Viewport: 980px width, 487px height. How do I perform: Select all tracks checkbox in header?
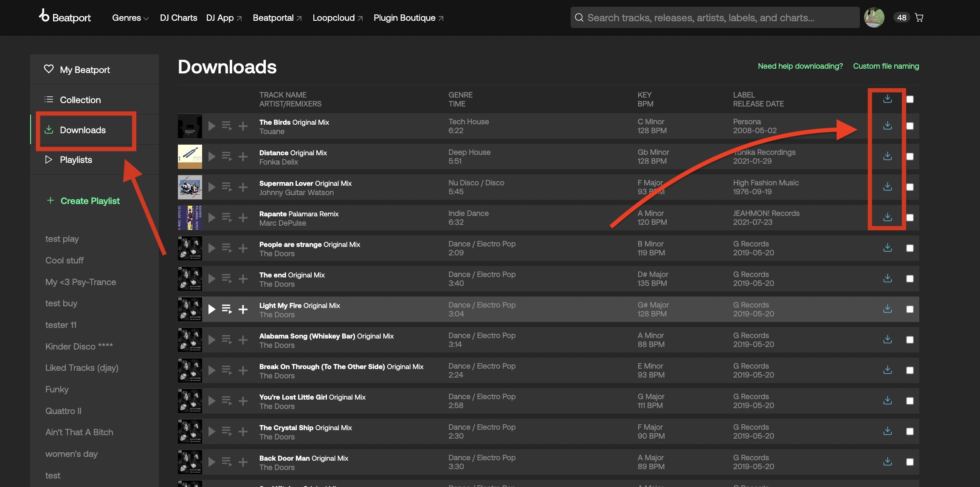[910, 99]
